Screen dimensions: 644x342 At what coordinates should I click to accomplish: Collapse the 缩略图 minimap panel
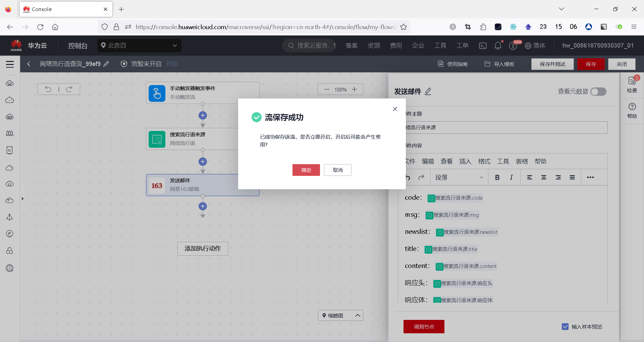(358, 315)
